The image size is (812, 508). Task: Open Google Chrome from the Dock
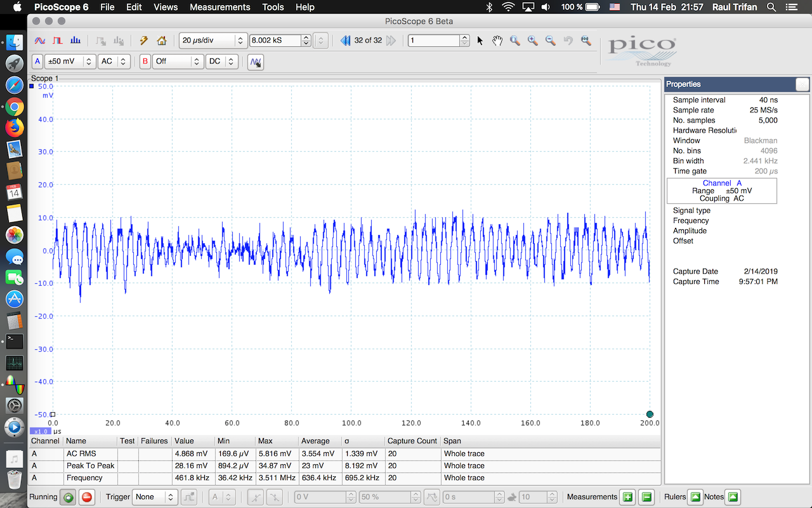[14, 107]
